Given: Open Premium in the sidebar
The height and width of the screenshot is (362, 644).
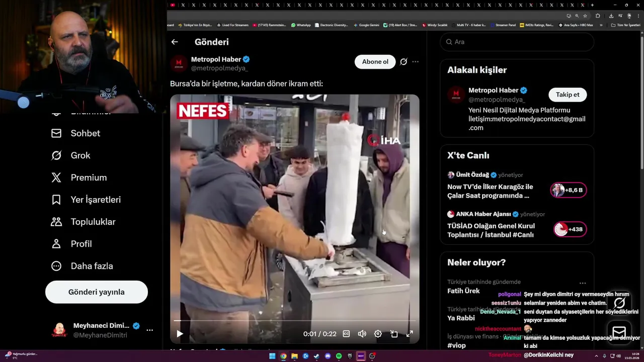Looking at the screenshot, I should (x=78, y=177).
